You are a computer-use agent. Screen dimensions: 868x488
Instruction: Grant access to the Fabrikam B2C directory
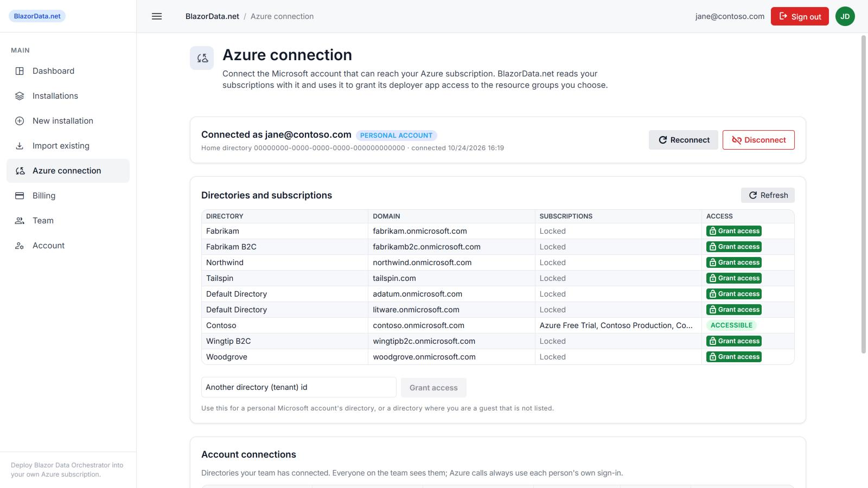coord(734,247)
